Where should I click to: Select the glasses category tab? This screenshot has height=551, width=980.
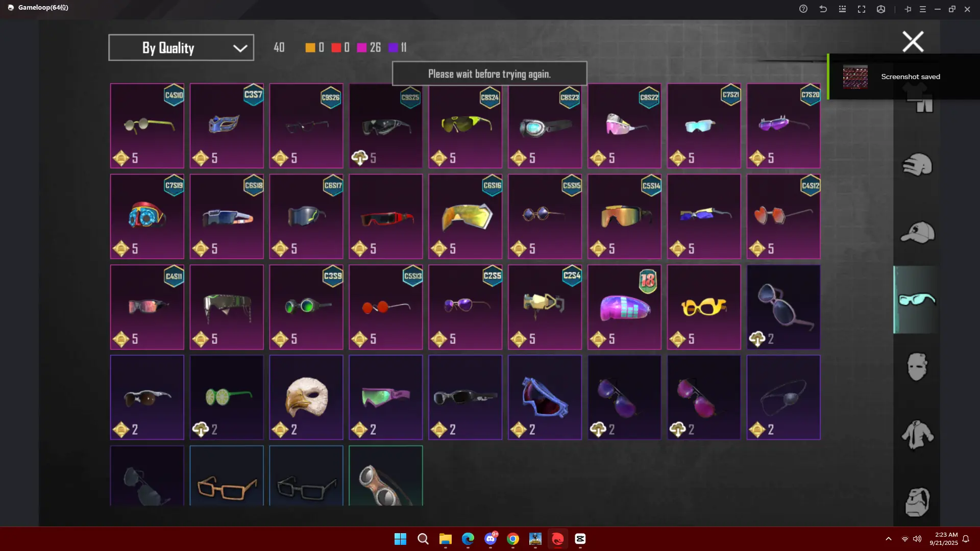[x=917, y=299]
